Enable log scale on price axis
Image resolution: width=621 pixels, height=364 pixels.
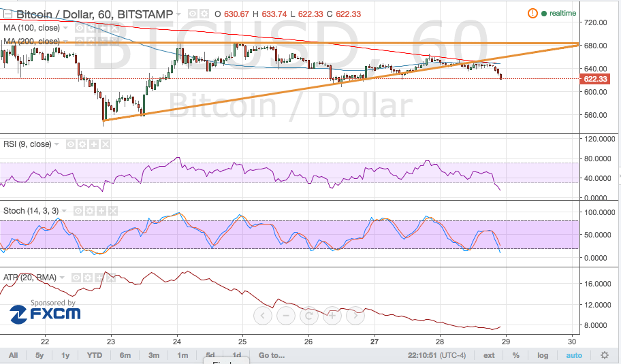[543, 356]
